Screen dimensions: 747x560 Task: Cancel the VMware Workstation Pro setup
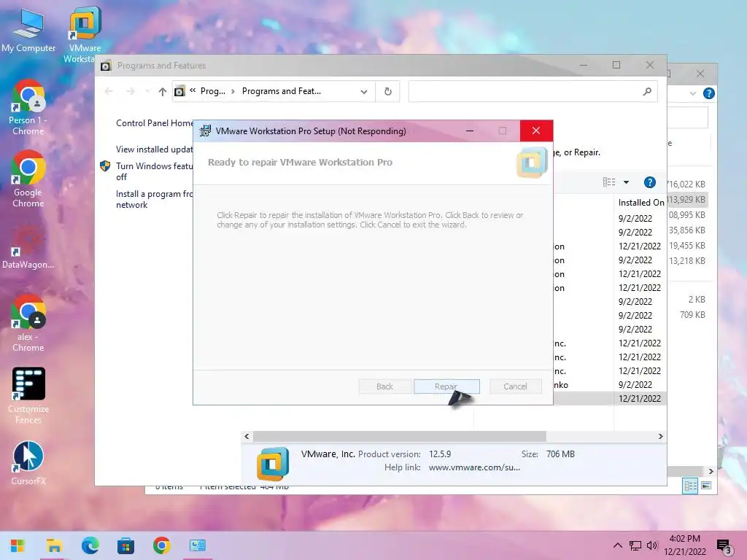tap(515, 386)
